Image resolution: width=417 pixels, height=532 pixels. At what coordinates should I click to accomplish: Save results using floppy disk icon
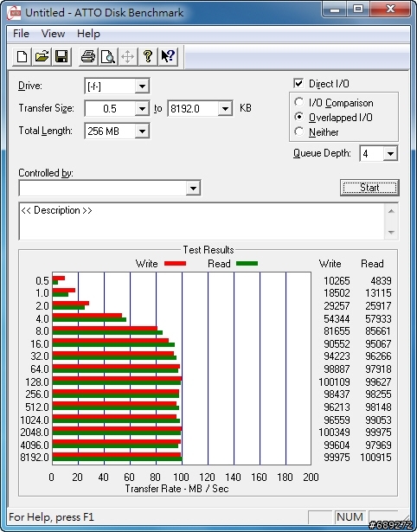click(x=61, y=56)
